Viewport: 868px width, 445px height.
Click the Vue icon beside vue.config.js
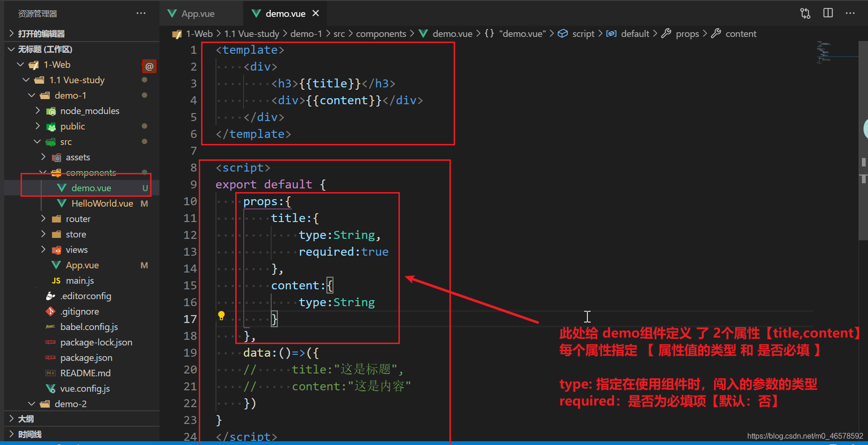click(50, 388)
